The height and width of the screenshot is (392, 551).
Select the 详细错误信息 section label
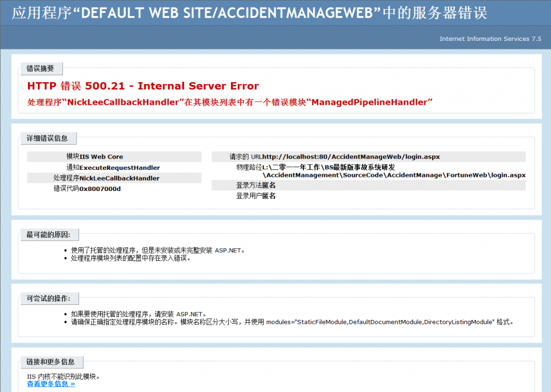point(47,138)
